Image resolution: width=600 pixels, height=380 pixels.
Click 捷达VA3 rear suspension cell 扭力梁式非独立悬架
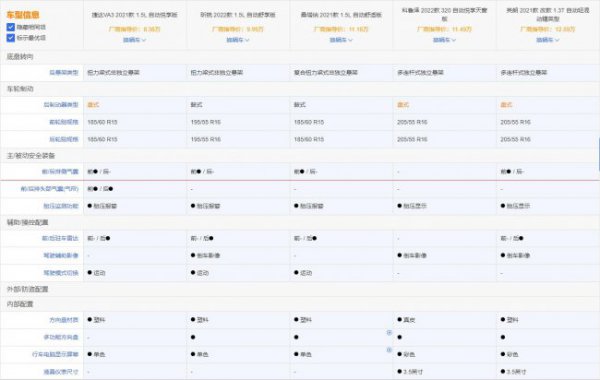pos(113,72)
